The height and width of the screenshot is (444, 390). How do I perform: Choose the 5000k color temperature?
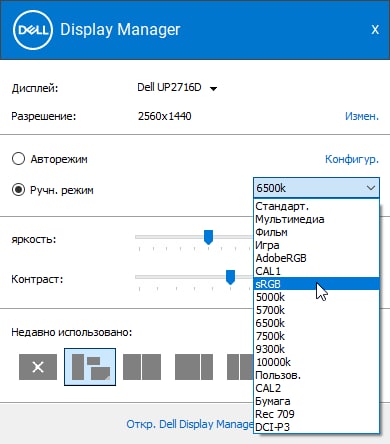point(316,297)
